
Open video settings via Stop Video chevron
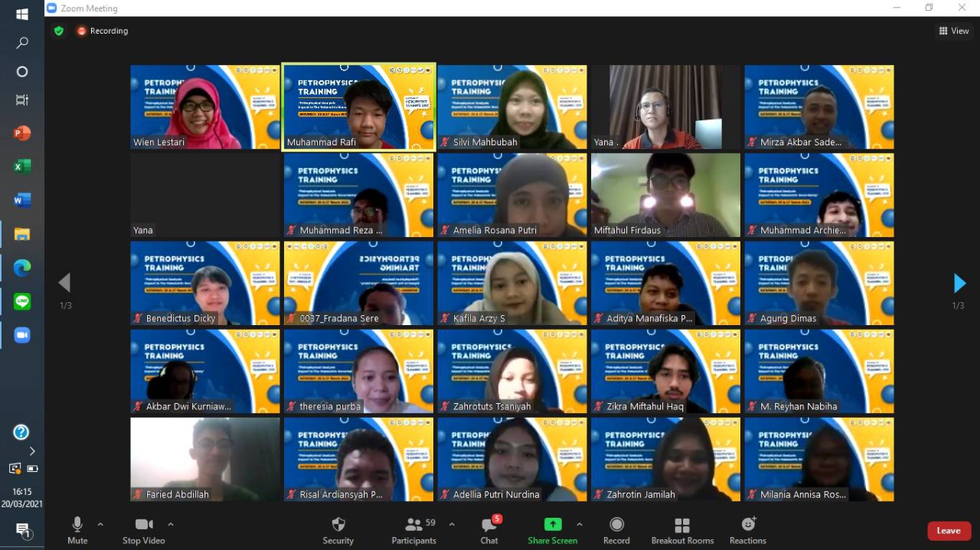click(170, 526)
